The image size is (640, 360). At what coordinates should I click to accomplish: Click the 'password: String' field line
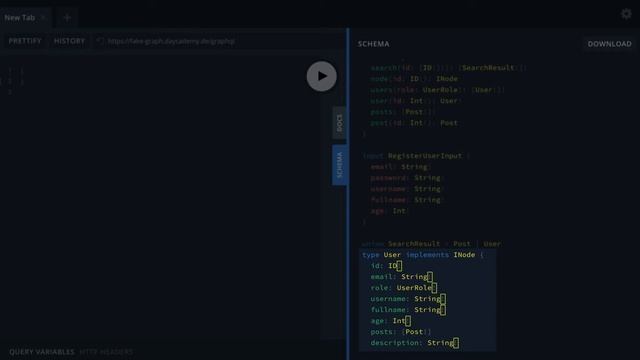click(407, 178)
